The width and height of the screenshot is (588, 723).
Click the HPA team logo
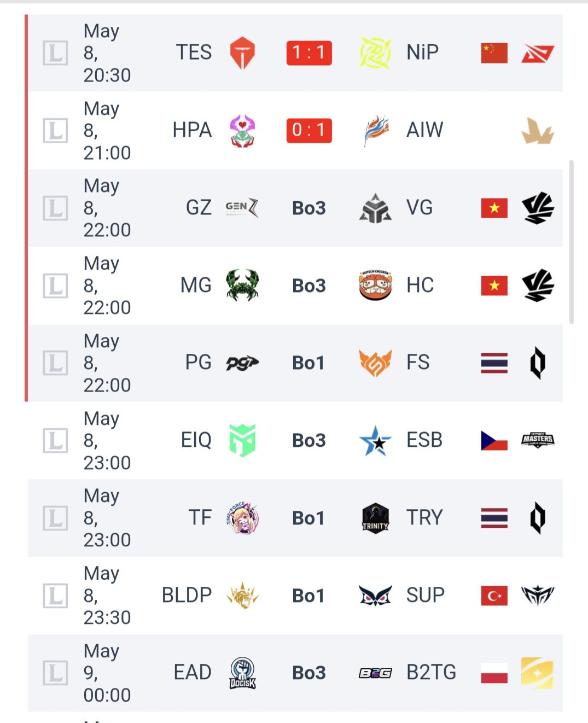(x=242, y=131)
